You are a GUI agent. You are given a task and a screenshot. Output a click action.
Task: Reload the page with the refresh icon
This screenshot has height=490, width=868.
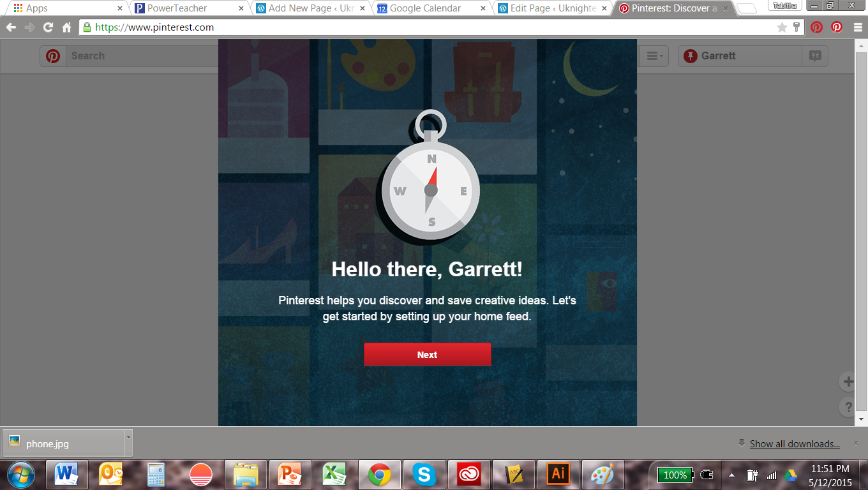click(x=48, y=27)
